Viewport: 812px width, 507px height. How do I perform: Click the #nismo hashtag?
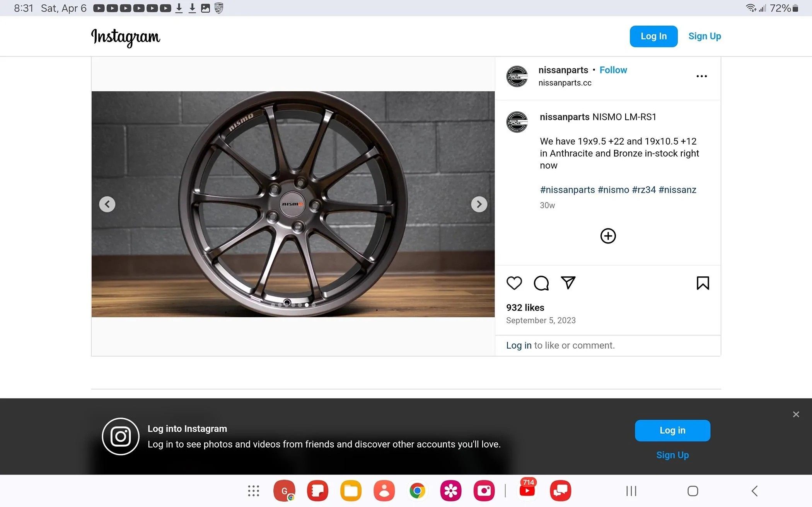(x=613, y=190)
